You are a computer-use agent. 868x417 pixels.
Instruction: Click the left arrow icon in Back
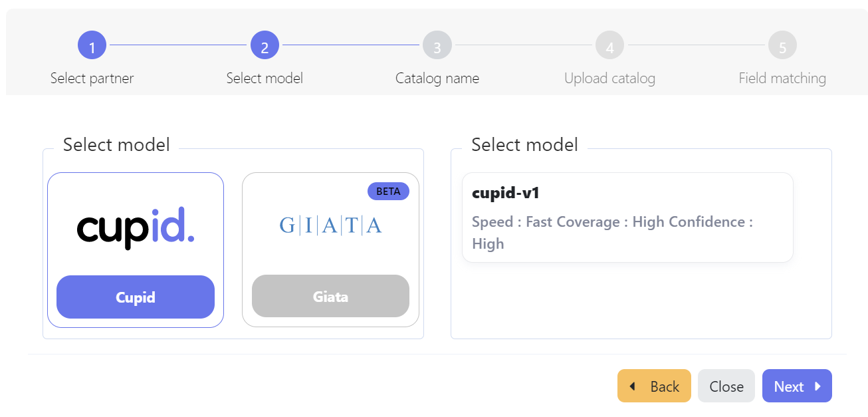[632, 386]
